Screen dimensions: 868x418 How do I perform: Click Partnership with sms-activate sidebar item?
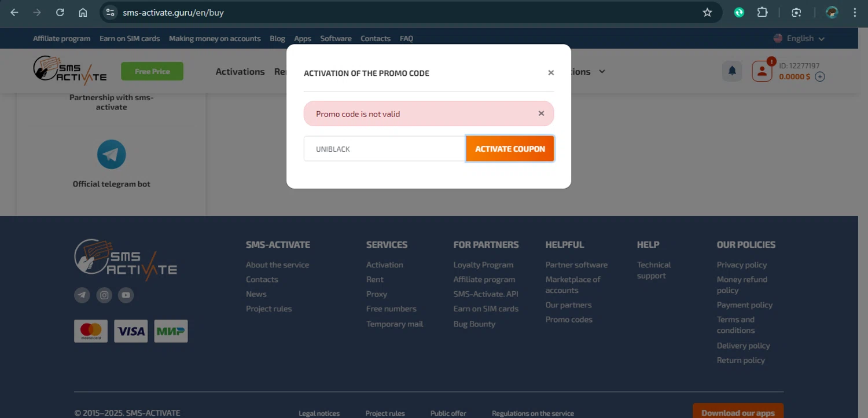pos(111,102)
